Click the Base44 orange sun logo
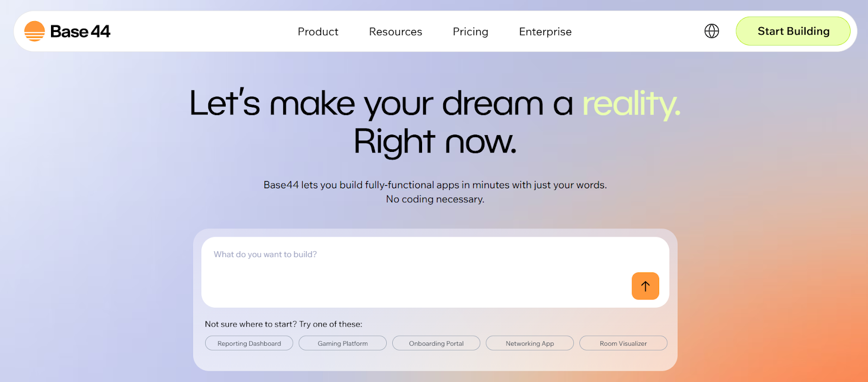 [34, 31]
